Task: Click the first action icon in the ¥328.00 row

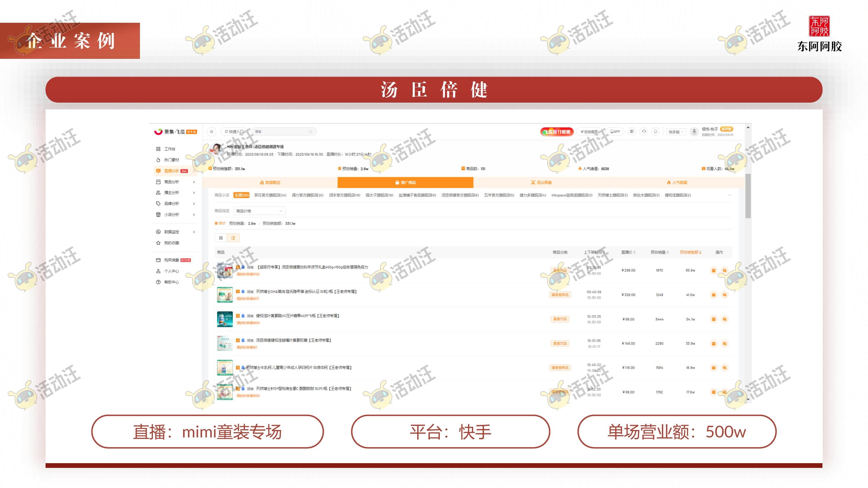Action: (714, 295)
